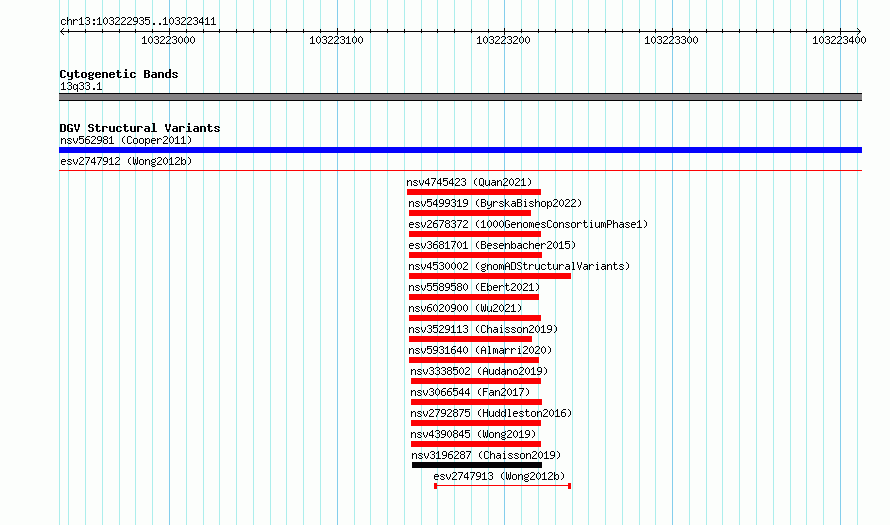Click the left arrow end of the ruler
The width and height of the screenshot is (890, 525).
(63, 32)
